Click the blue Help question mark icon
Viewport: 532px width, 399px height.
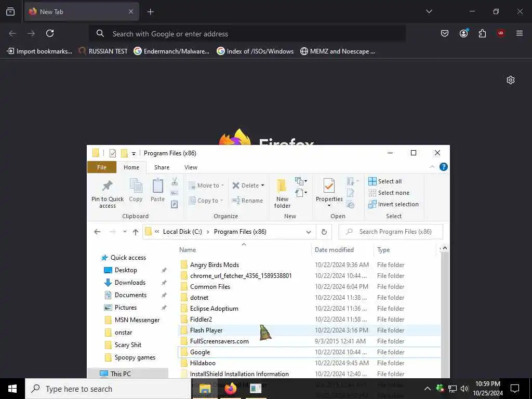coord(443,167)
